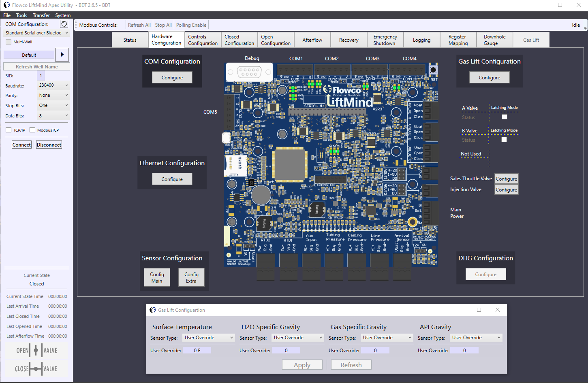
Task: Open API Gravity Sensor Type dropdown
Action: (x=476, y=338)
